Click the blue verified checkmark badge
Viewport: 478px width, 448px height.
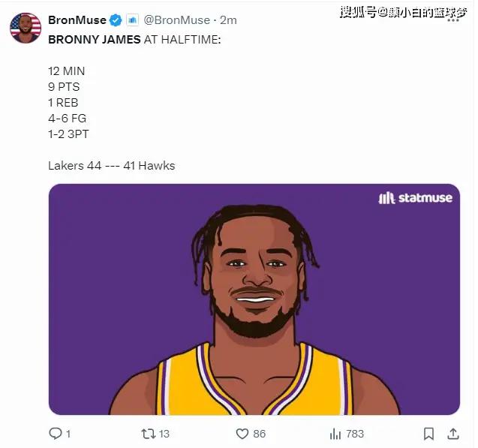[x=116, y=20]
